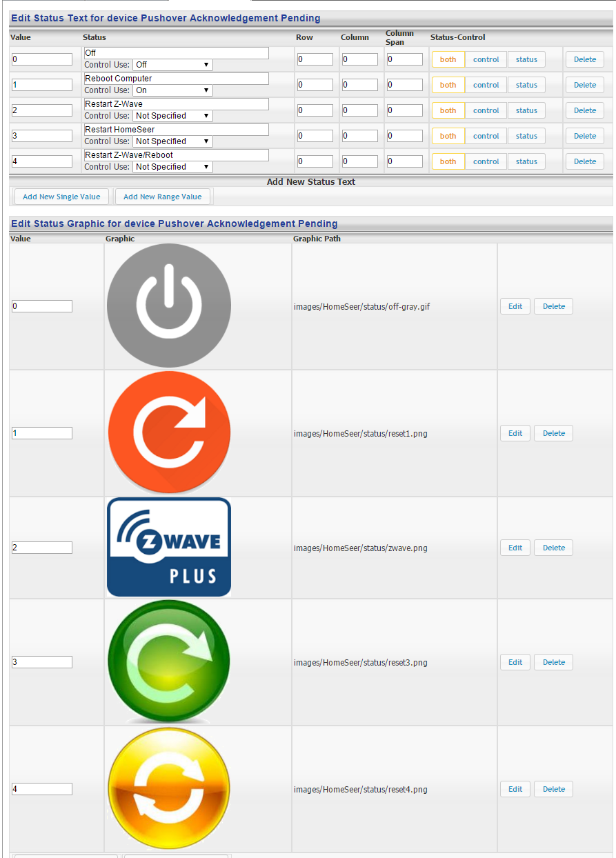Focus the 'Off' status text field
The width and height of the screenshot is (616, 858).
click(x=176, y=53)
